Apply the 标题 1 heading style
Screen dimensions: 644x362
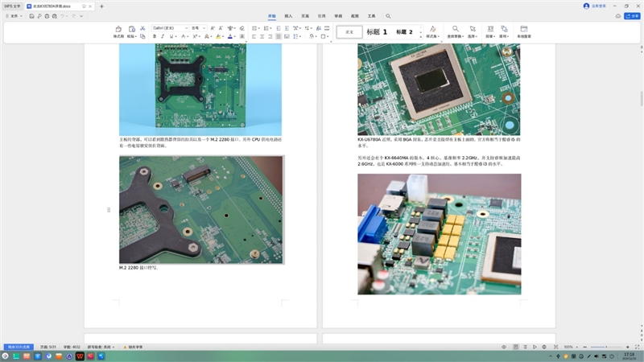pyautogui.click(x=377, y=32)
